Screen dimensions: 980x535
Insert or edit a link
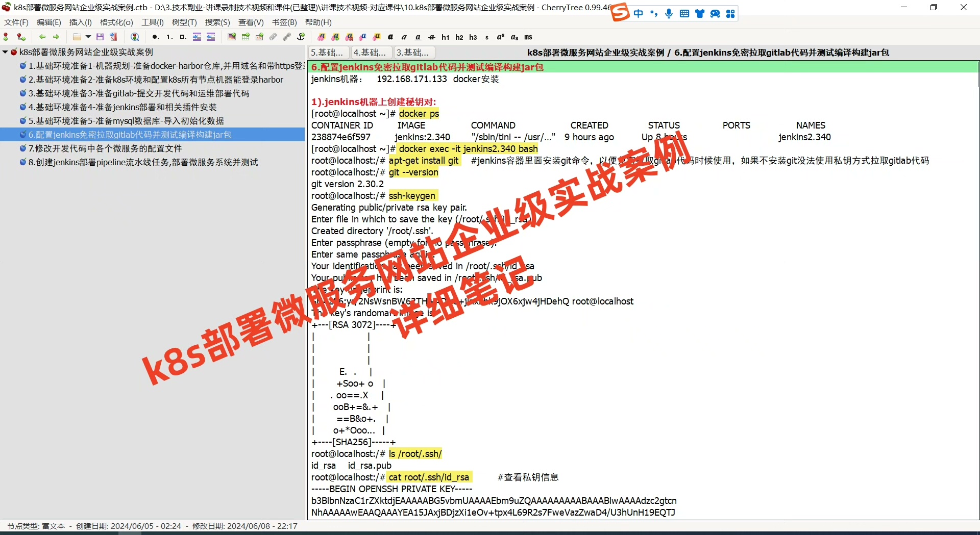[x=287, y=37]
